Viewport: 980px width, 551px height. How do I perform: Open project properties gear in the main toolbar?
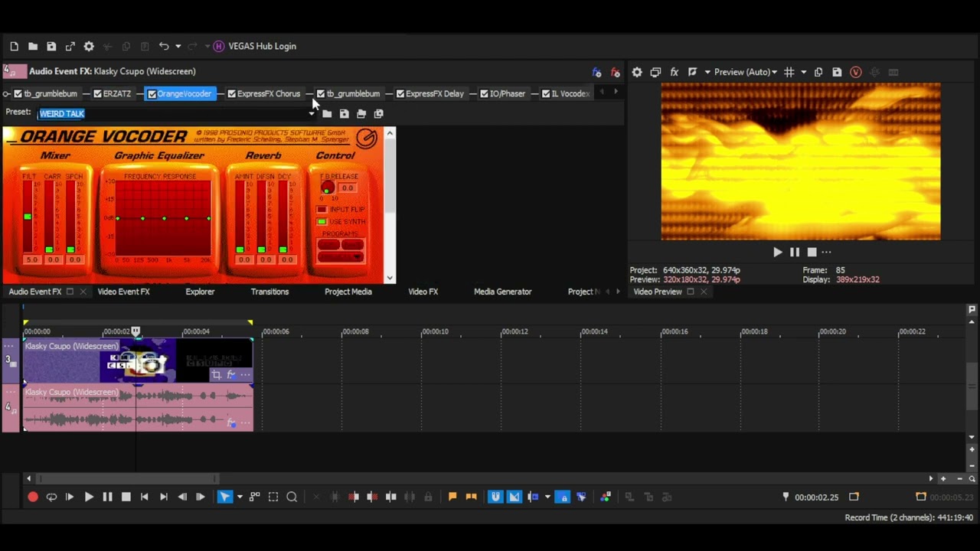(x=89, y=47)
